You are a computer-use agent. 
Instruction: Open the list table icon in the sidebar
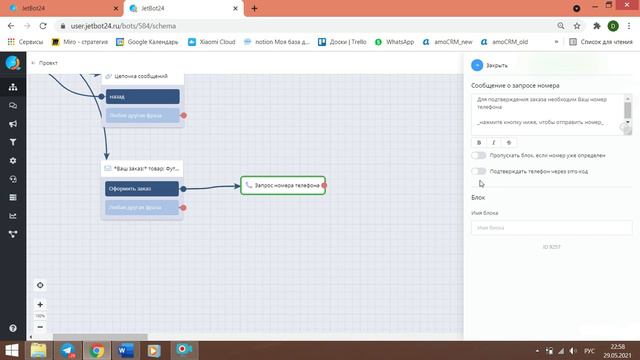(13, 198)
